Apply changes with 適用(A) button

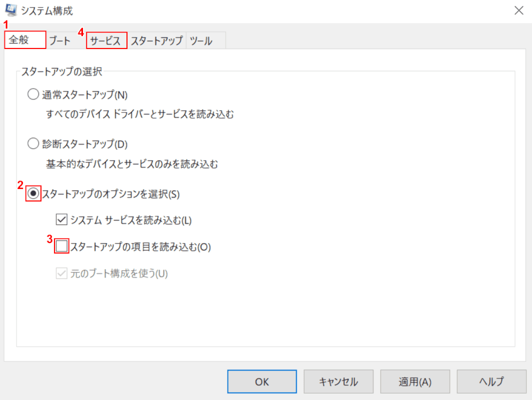point(415,381)
